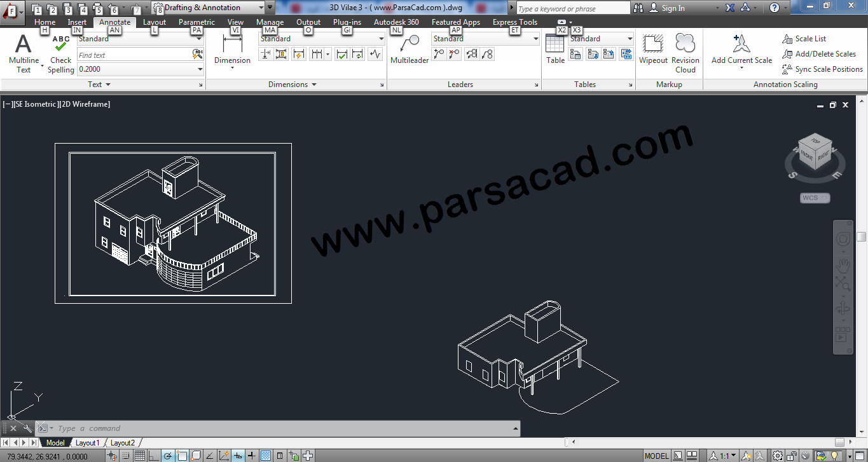Click the Adjust Space dimension icon
Screen dimensions: 868x462
[282, 55]
